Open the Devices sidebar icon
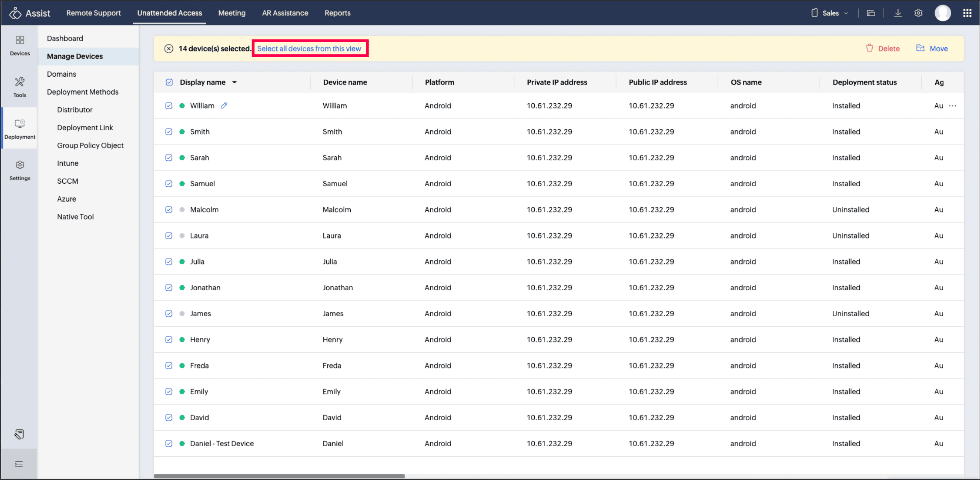 tap(20, 45)
